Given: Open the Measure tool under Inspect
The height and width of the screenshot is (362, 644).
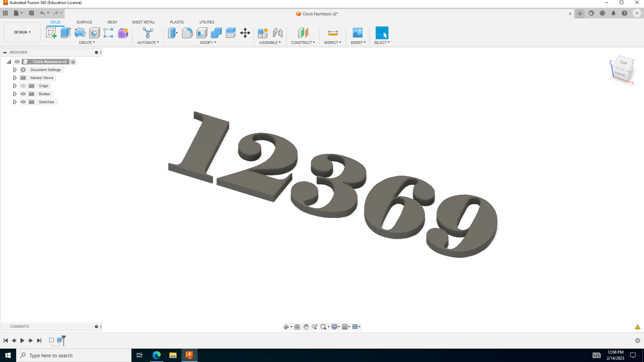Looking at the screenshot, I should (x=332, y=33).
